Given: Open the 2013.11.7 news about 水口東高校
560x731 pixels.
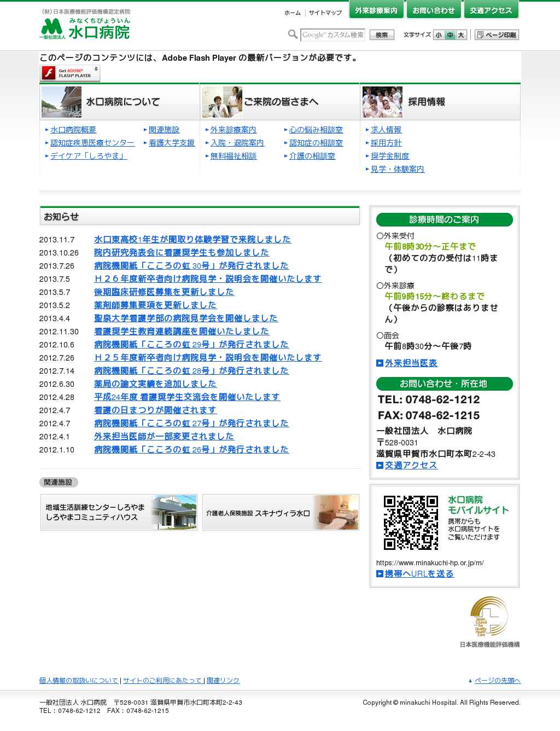Looking at the screenshot, I should (192, 240).
